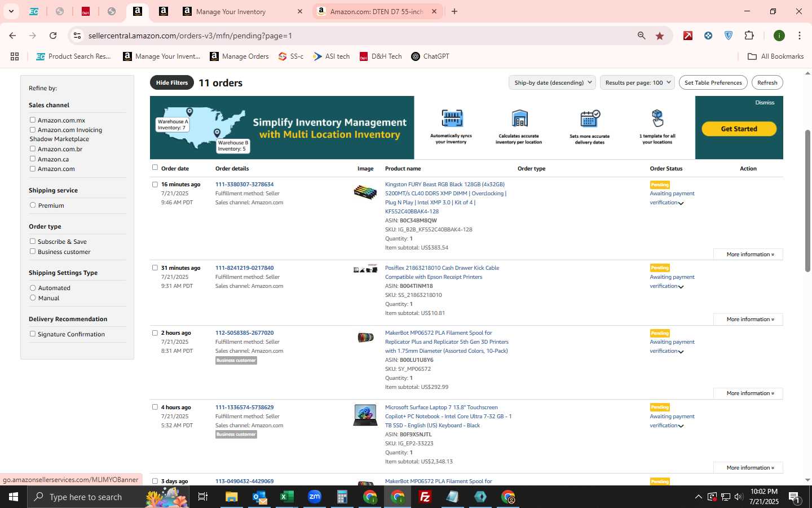The image size is (812, 508).
Task: Open SS-c bookmark
Action: 291,56
